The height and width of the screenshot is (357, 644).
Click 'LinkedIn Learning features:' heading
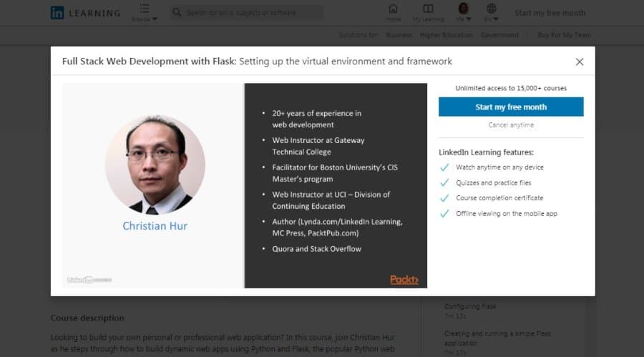[x=487, y=152]
